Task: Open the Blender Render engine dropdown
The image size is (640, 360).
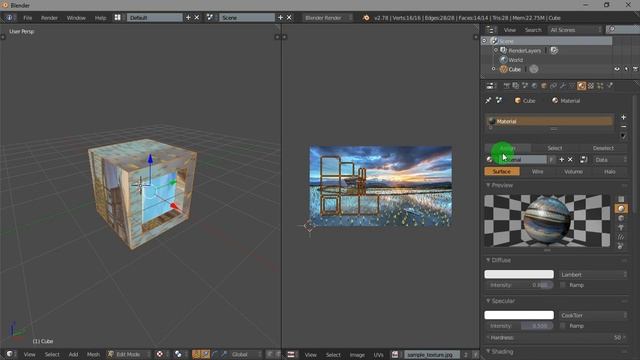Action: (327, 18)
